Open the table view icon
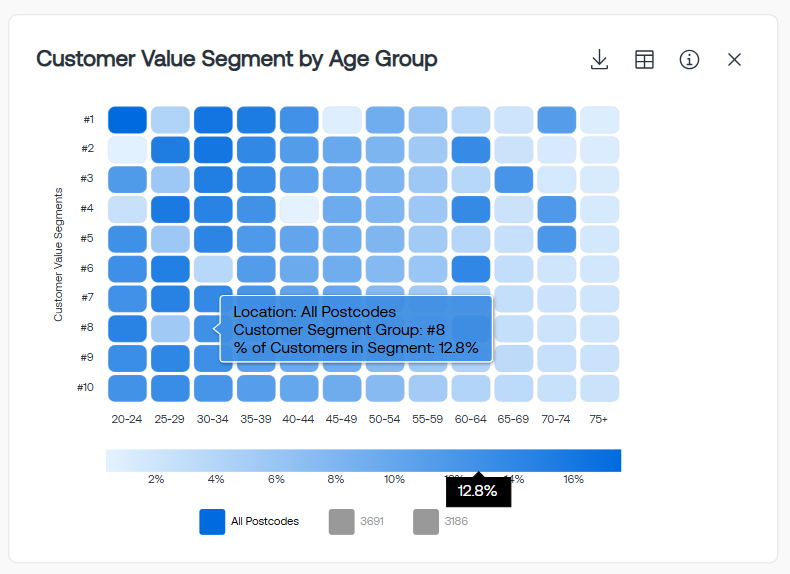This screenshot has width=790, height=574. [644, 59]
